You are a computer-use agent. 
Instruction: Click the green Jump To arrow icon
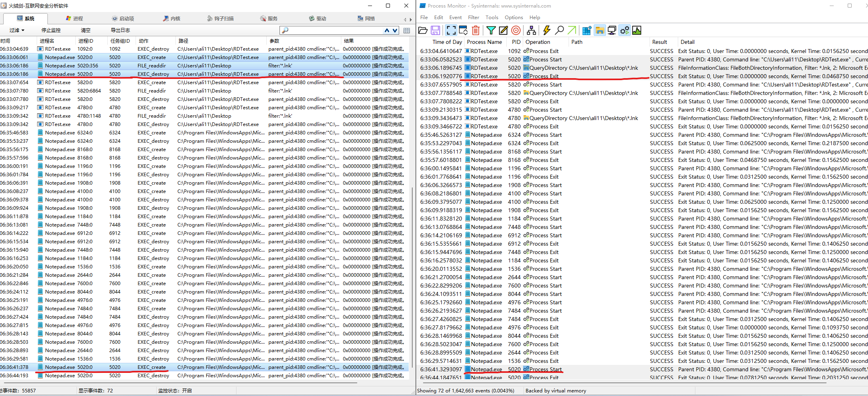tap(572, 30)
